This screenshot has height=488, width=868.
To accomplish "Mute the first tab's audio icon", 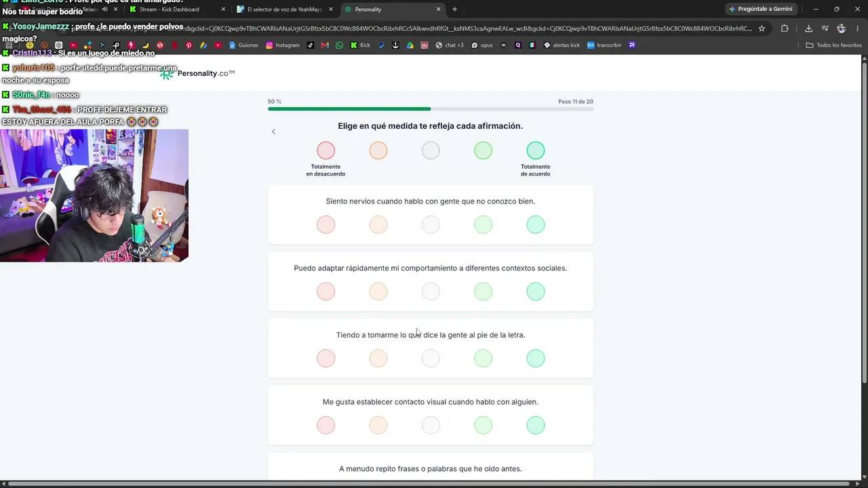I will tap(104, 9).
